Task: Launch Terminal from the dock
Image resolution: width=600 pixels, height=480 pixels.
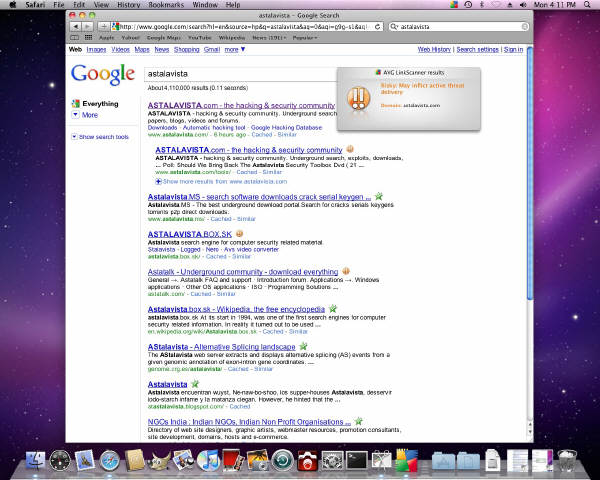Action: pos(357,460)
